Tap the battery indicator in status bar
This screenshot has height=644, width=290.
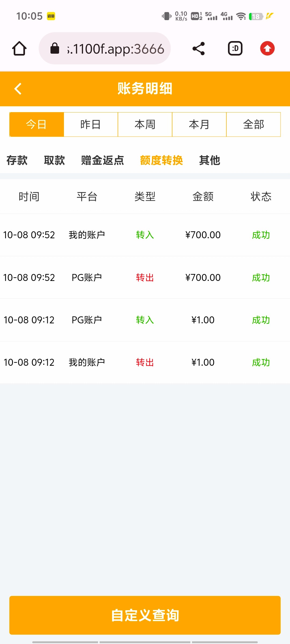coord(256,16)
